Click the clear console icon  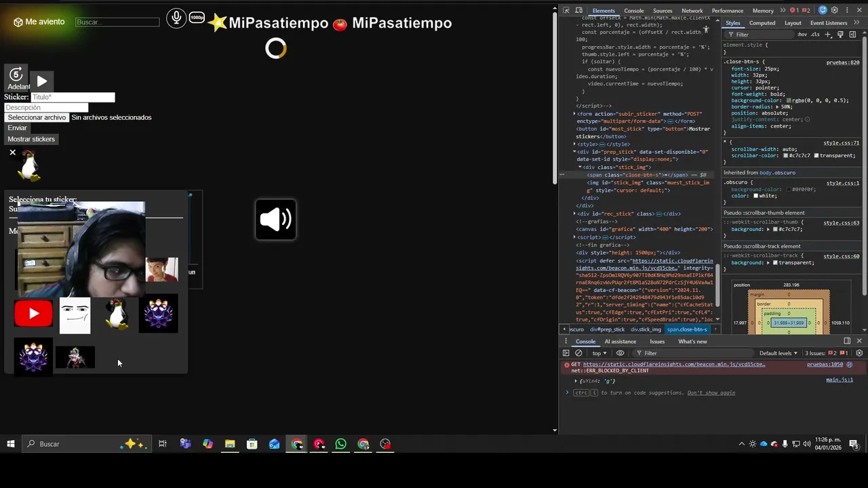click(x=578, y=353)
